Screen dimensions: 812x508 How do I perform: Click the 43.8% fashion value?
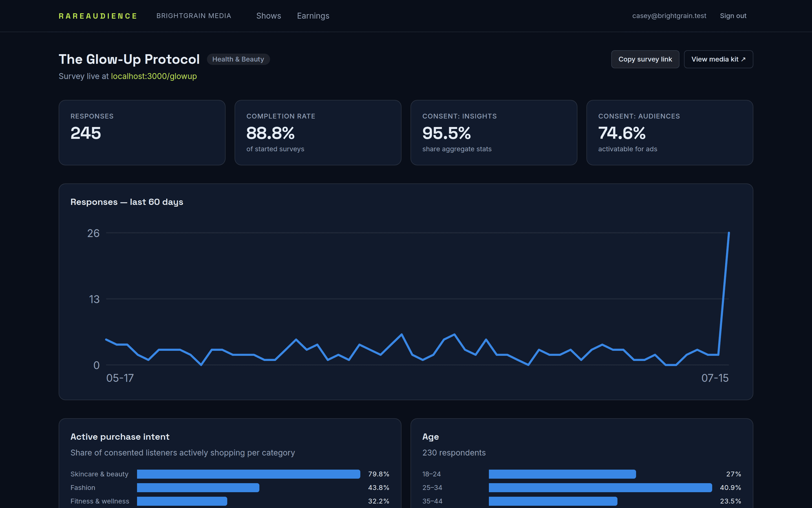click(378, 487)
